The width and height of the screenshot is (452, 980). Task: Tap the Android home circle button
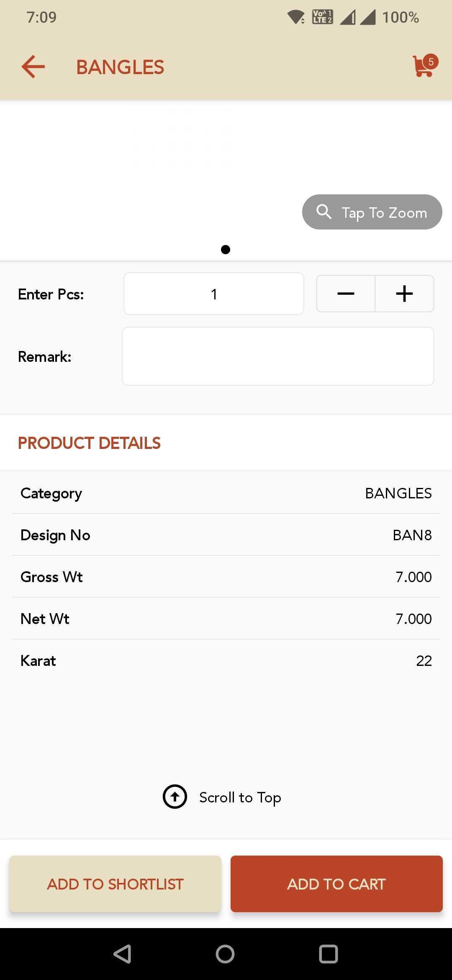225,954
